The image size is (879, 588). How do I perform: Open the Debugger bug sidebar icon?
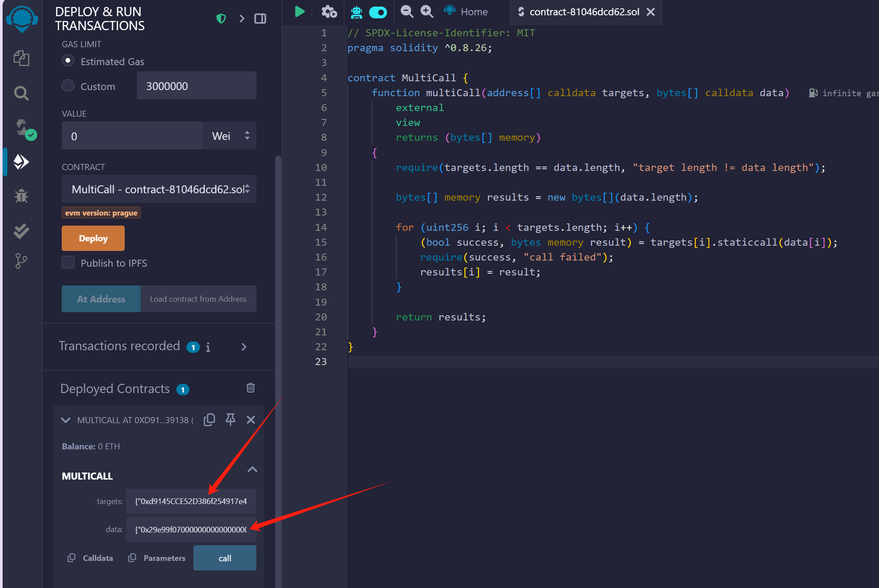[x=21, y=196]
